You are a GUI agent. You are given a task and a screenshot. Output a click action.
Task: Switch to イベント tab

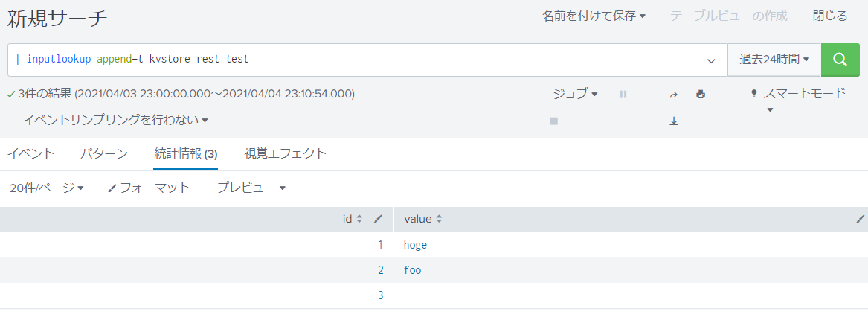30,154
